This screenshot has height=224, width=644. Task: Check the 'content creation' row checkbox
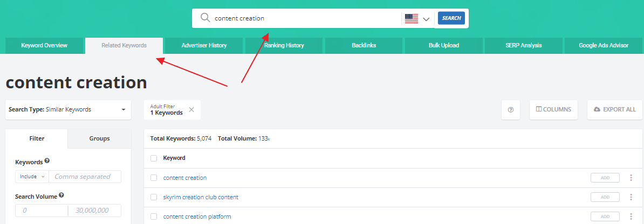point(154,178)
